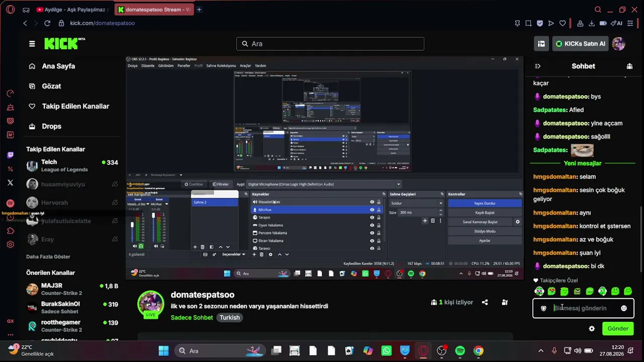
Task: Open the leaderboard icon next to KICKs
Action: pyautogui.click(x=541, y=44)
